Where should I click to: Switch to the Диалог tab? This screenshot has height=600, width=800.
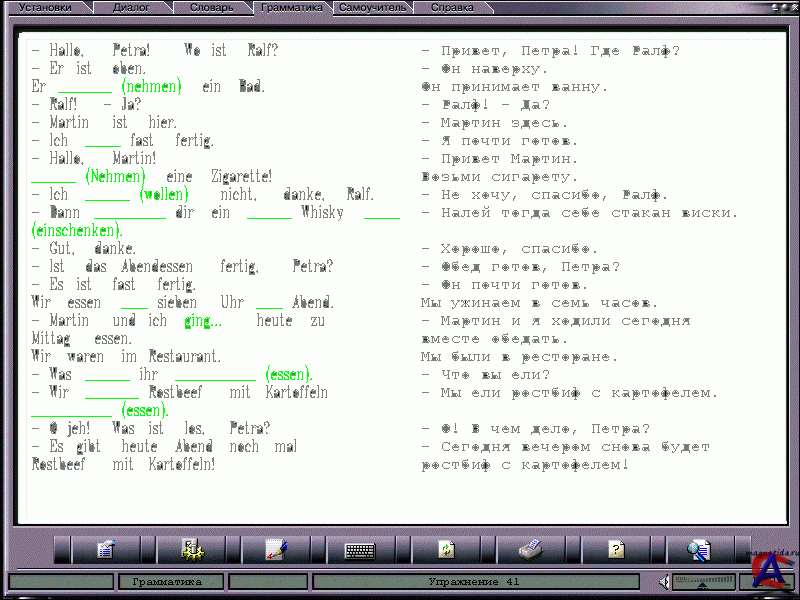coord(132,7)
